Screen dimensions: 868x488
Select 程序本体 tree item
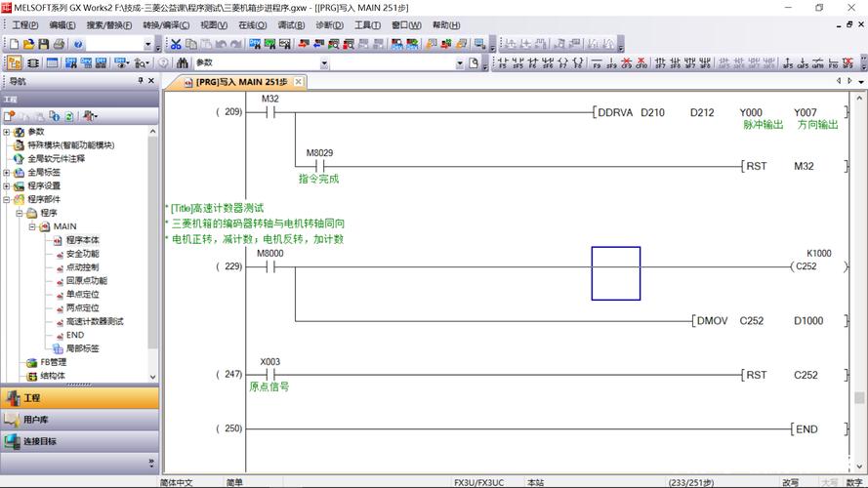click(x=82, y=240)
